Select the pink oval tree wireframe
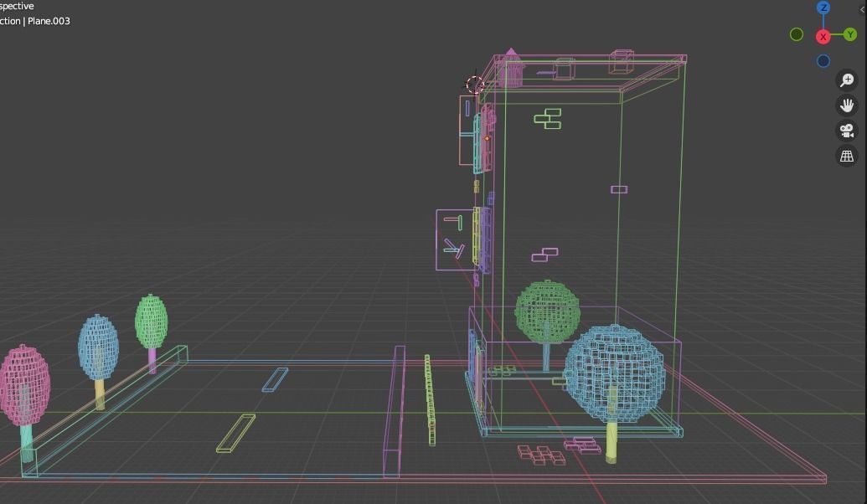 tap(24, 385)
